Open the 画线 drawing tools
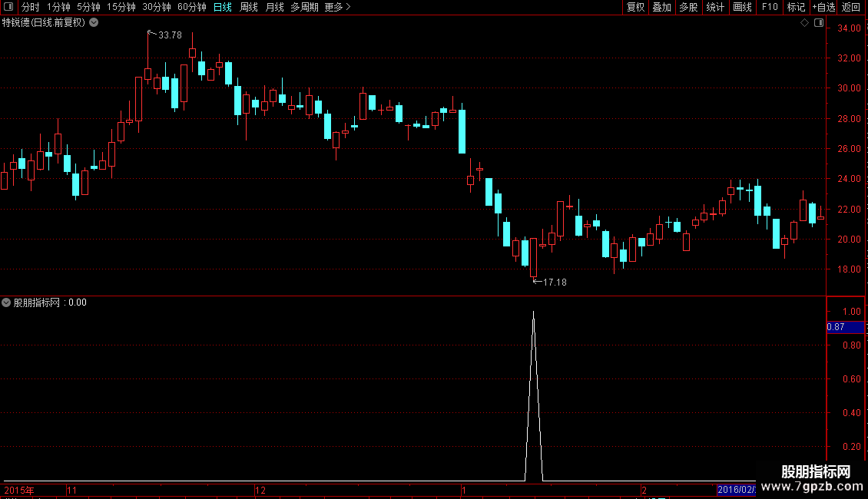Image resolution: width=868 pixels, height=499 pixels. point(742,7)
